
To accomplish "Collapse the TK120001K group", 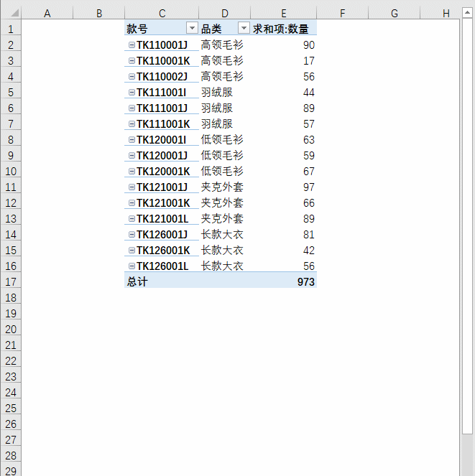I will 132,171.
